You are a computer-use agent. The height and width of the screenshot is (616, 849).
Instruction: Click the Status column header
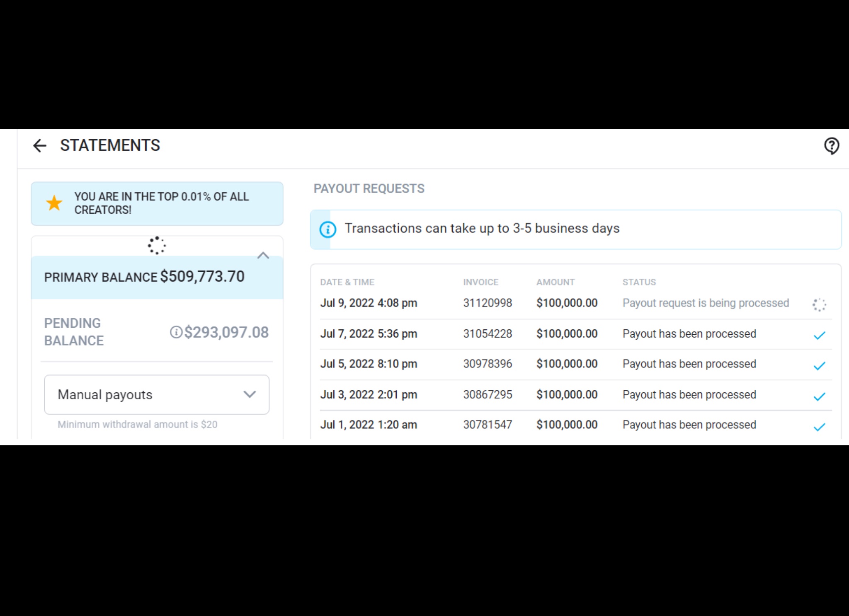(639, 282)
